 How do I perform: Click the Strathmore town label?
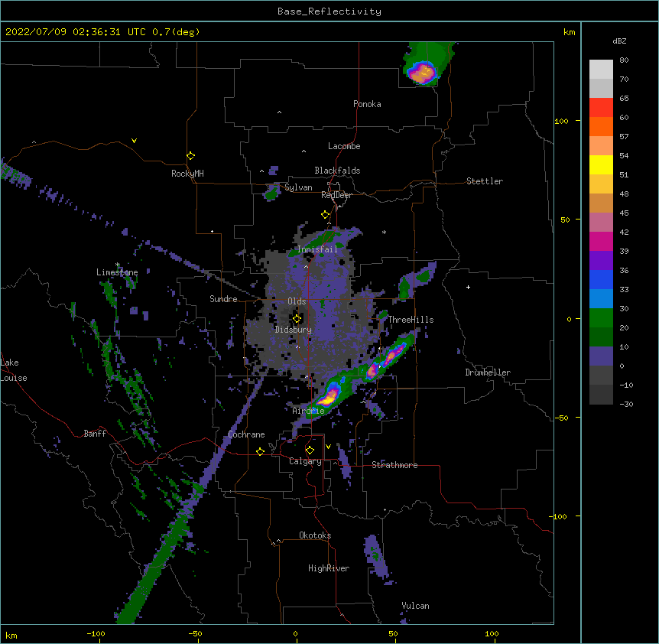click(x=394, y=465)
